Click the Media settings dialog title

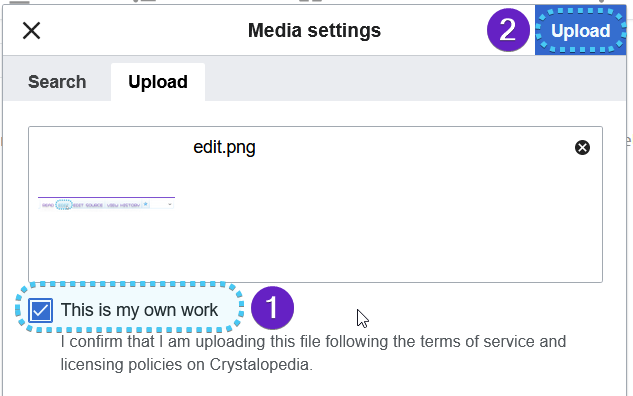coord(314,31)
